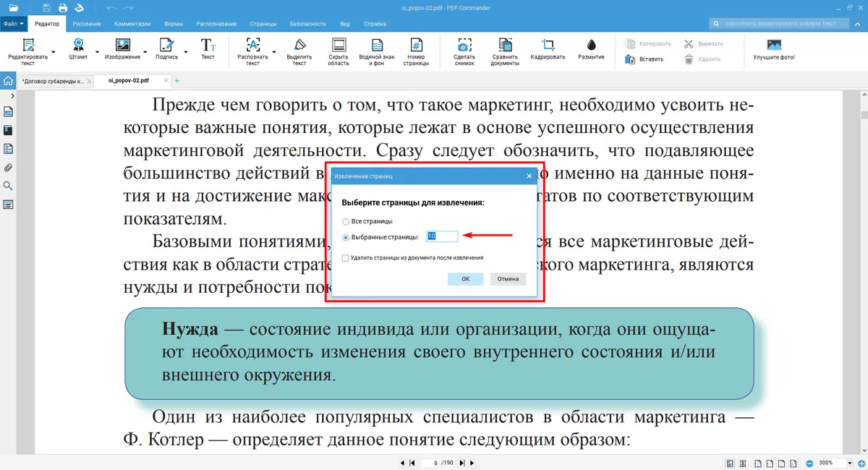This screenshot has width=868, height=470.
Task: Open the search magnifier sidebar panel
Action: pos(8,186)
